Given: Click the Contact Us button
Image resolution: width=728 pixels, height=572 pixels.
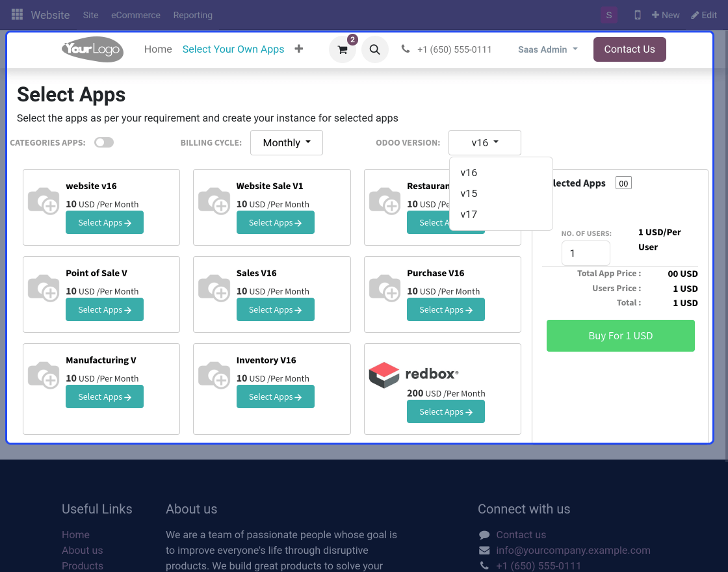Looking at the screenshot, I should coord(630,49).
